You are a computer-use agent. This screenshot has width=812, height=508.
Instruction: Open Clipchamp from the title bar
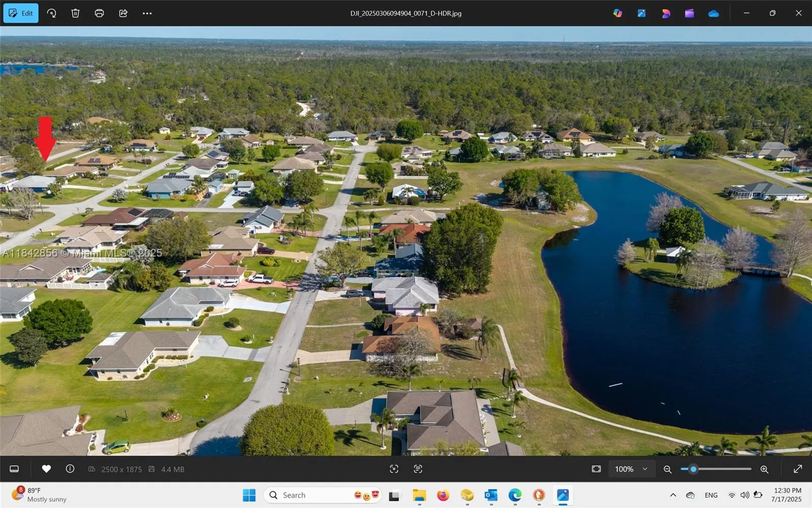689,13
